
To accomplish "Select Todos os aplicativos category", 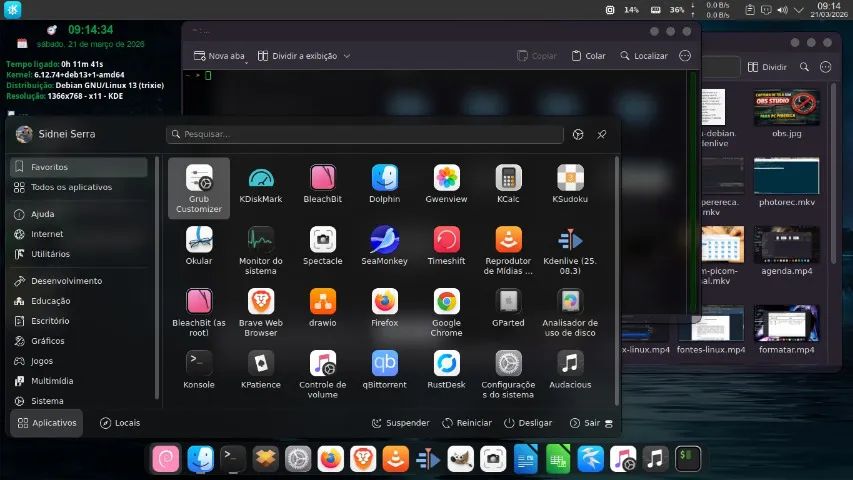I will tap(79, 187).
